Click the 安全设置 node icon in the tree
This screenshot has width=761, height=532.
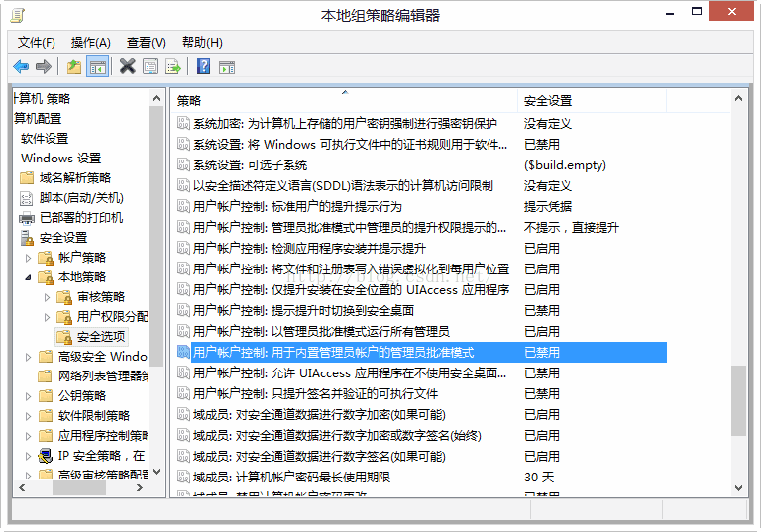[x=27, y=238]
